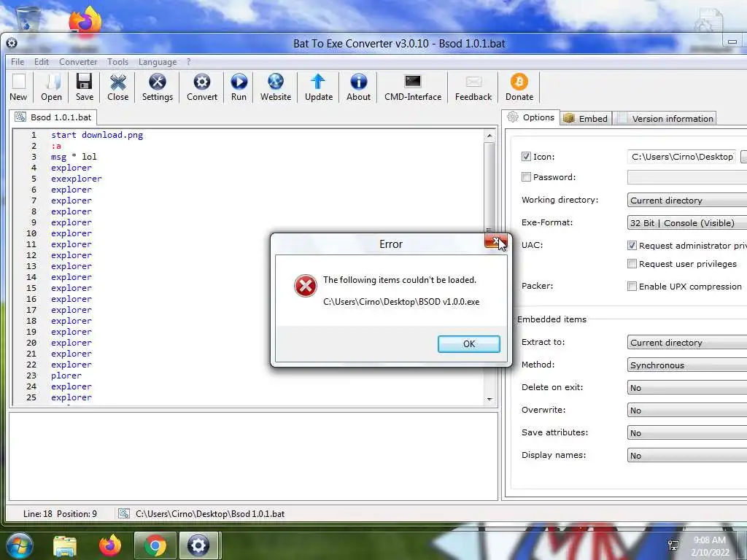Open the Overwrite dropdown
Image resolution: width=747 pixels, height=560 pixels.
(x=687, y=411)
